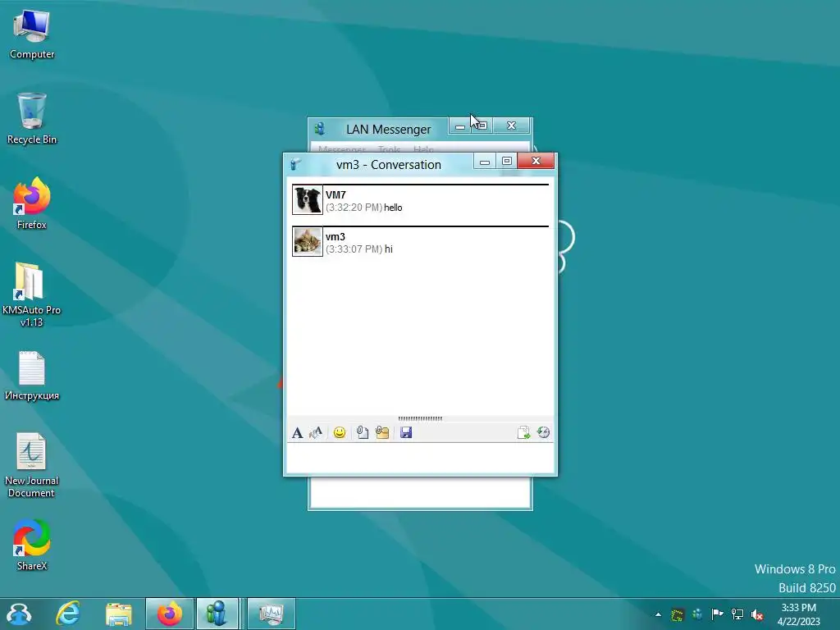Change font color in conversation toolbar

[316, 432]
